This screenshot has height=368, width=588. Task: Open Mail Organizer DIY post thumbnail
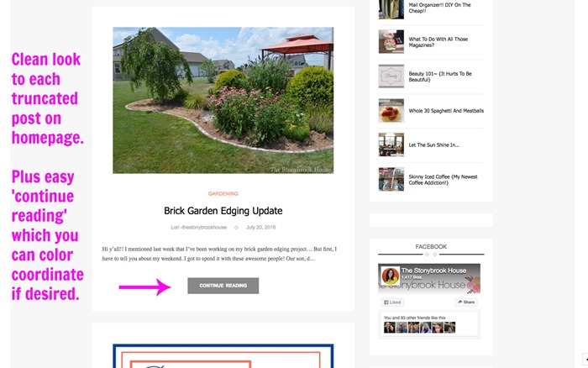391,9
